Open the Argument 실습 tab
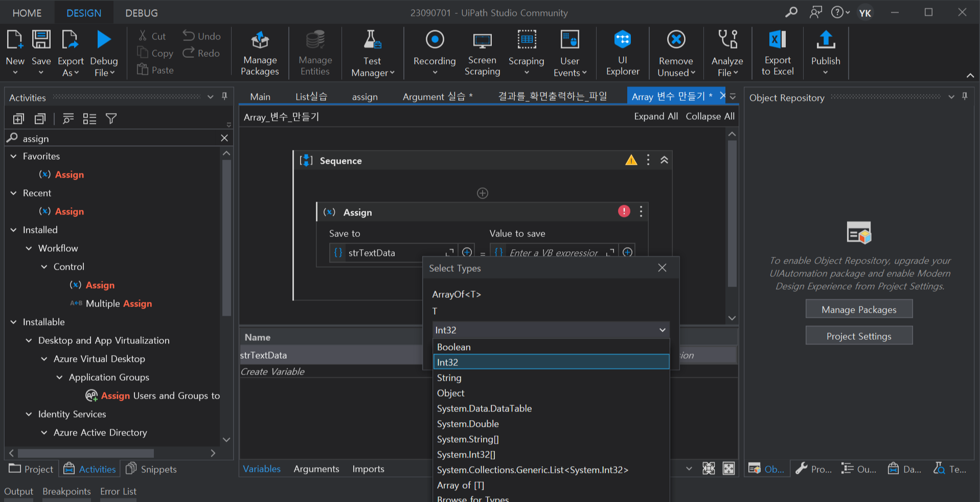Screen dimensions: 980x502 coord(438,97)
